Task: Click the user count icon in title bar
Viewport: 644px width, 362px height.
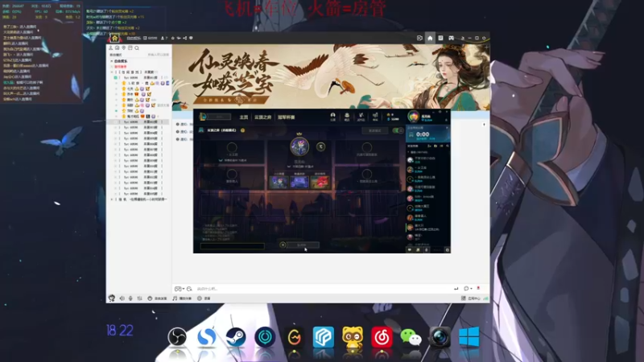Action: click(x=164, y=38)
